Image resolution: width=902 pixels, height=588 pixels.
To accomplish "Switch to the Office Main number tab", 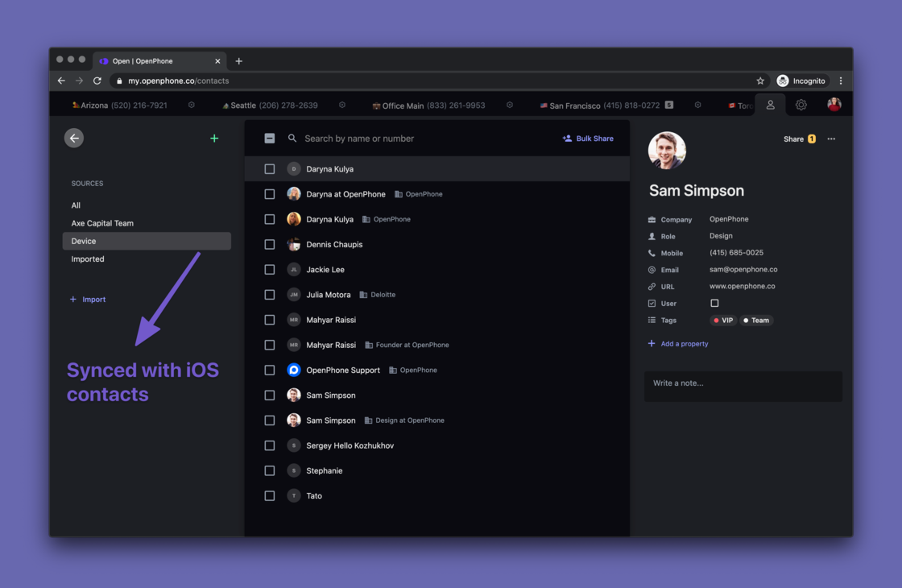I will tap(428, 106).
